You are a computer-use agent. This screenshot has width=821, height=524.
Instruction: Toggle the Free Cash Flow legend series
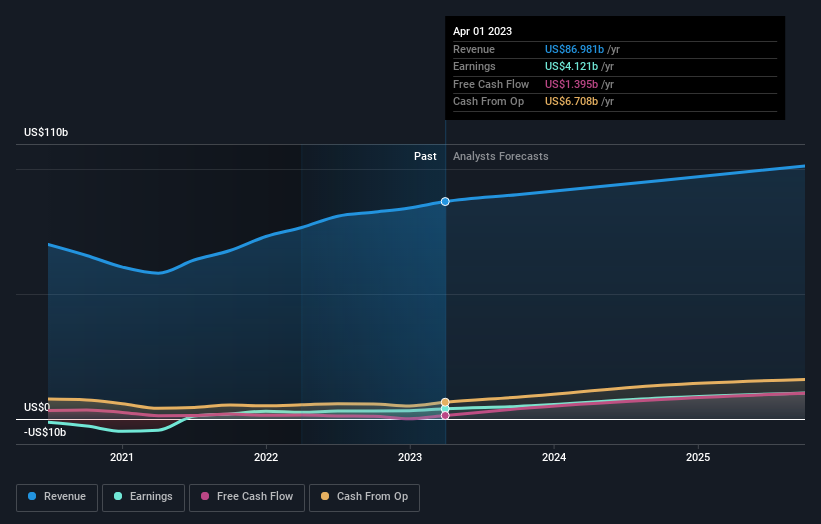[x=247, y=497]
